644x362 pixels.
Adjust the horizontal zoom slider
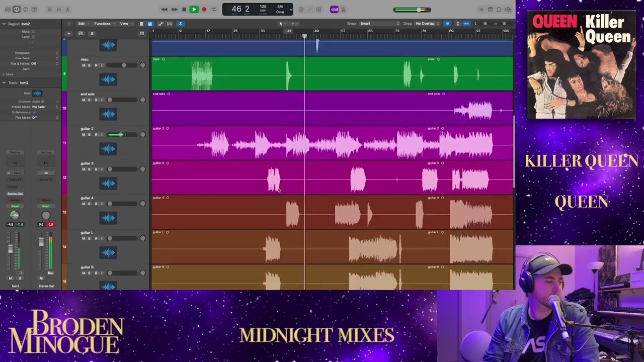point(504,24)
